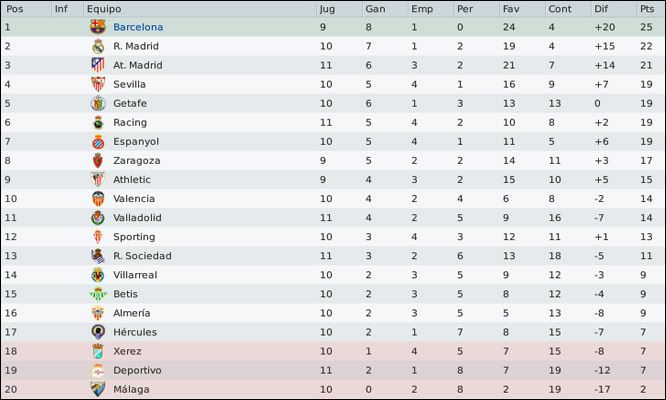Click the Hércules club crest

click(x=98, y=332)
